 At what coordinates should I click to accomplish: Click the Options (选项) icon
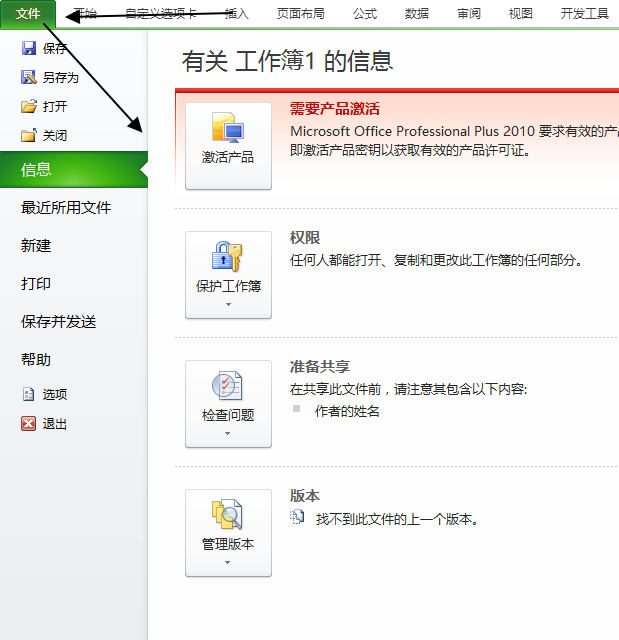click(x=29, y=395)
